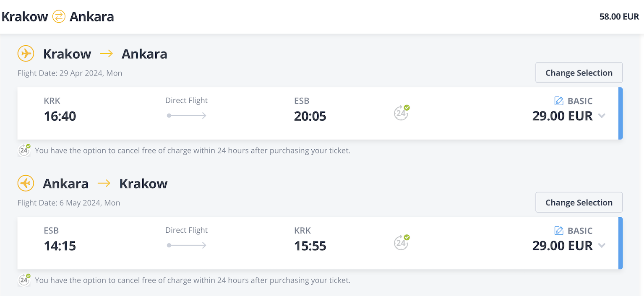Click the orange arrow in the Krakow to Ankara heading
The width and height of the screenshot is (644, 296).
(107, 54)
